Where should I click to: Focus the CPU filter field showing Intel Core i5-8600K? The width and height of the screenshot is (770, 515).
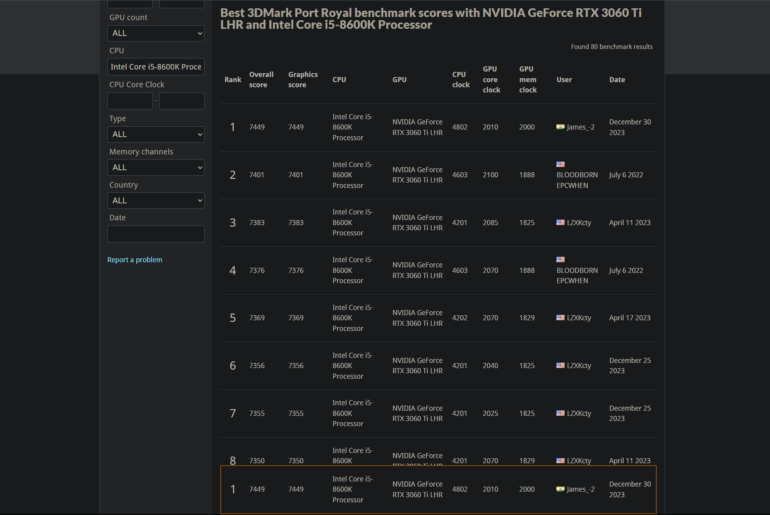[x=156, y=67]
